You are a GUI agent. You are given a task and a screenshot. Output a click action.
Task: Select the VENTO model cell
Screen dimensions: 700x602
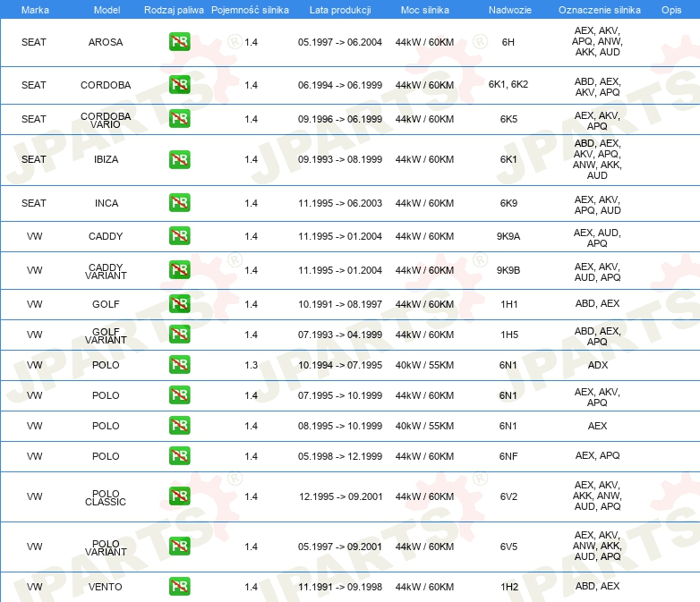click(x=106, y=587)
